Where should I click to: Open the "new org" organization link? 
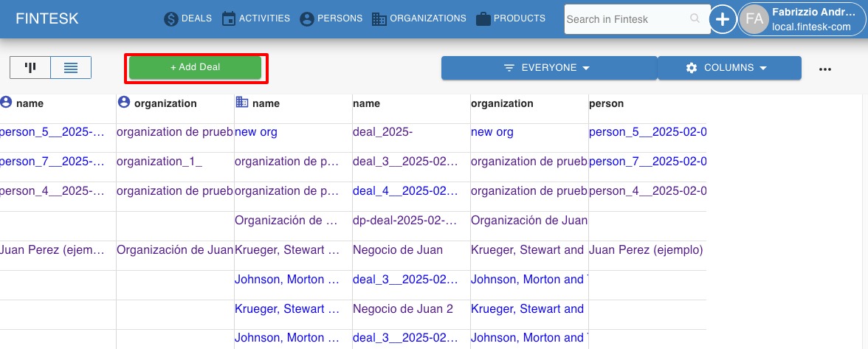[256, 132]
